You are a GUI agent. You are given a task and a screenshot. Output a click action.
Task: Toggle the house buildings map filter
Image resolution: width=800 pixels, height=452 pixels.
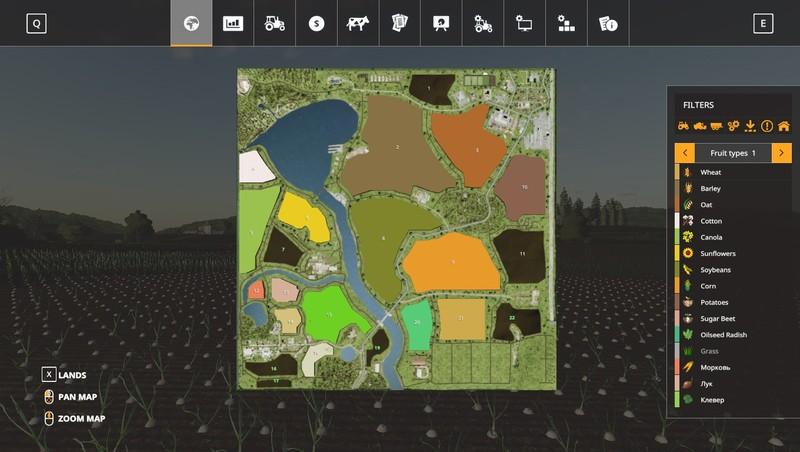[x=784, y=126]
